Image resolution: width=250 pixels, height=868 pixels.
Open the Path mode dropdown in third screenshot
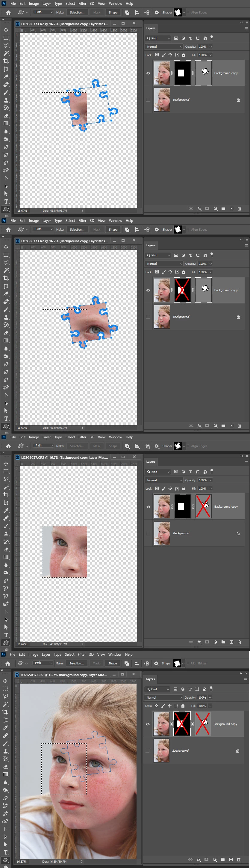[x=43, y=446]
